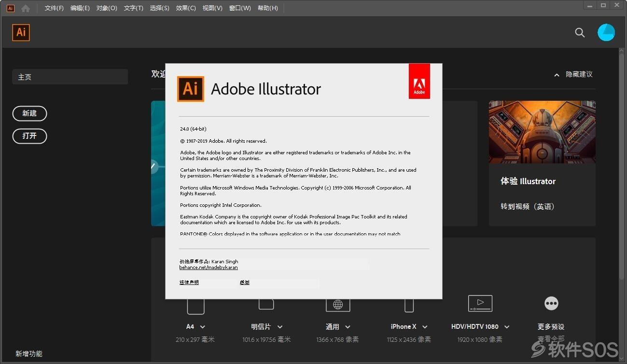The image size is (627, 364).
Task: Click the home icon in title bar
Action: point(26,8)
